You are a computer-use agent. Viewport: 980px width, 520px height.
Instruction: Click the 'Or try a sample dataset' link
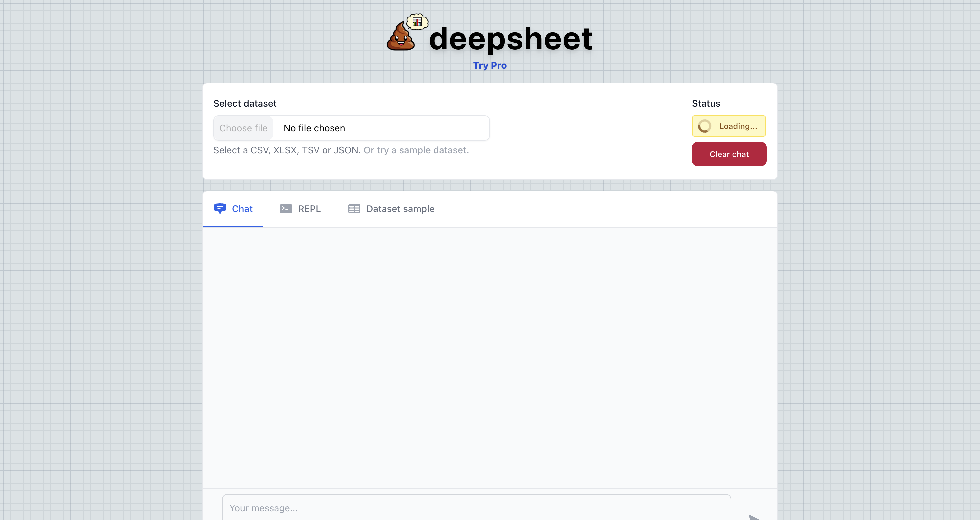(416, 150)
